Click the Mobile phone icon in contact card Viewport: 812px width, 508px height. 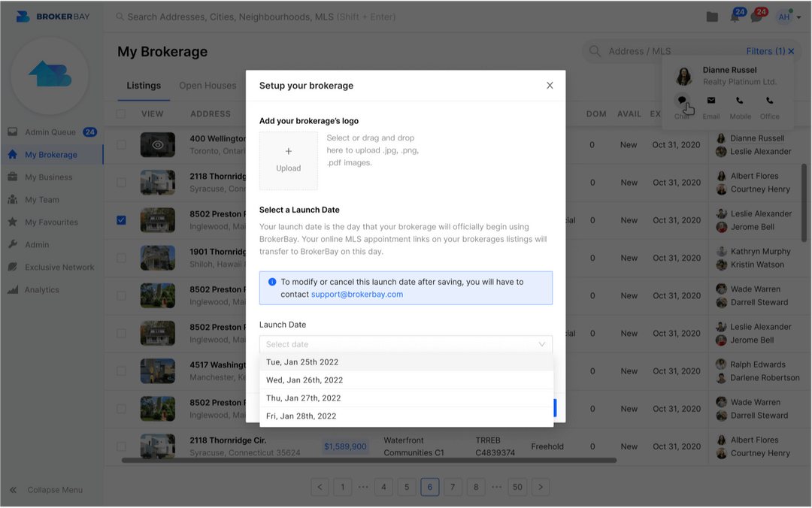click(x=740, y=101)
